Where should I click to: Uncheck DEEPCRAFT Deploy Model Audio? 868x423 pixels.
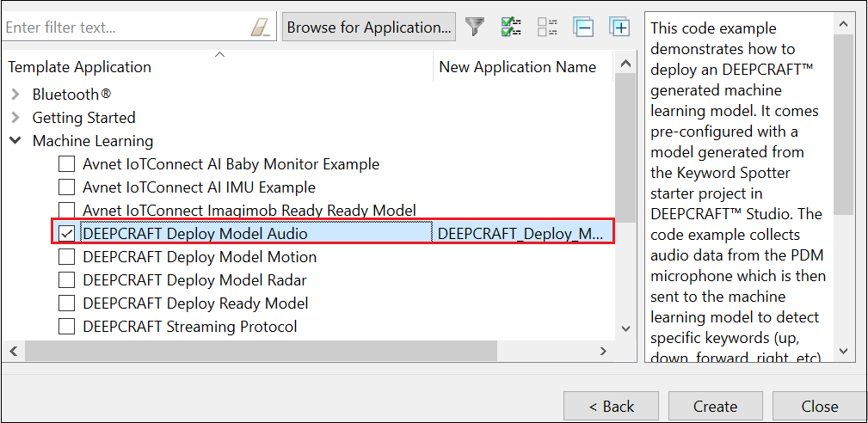(x=66, y=234)
